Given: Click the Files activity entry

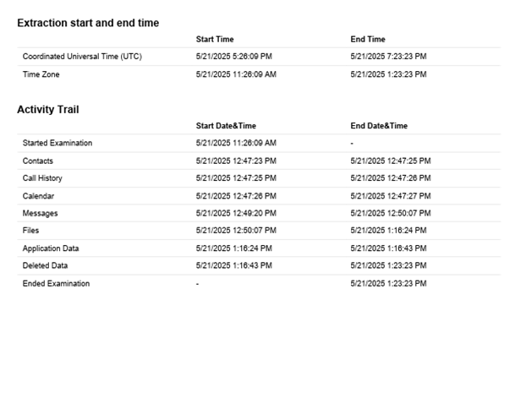Looking at the screenshot, I should pyautogui.click(x=30, y=231).
